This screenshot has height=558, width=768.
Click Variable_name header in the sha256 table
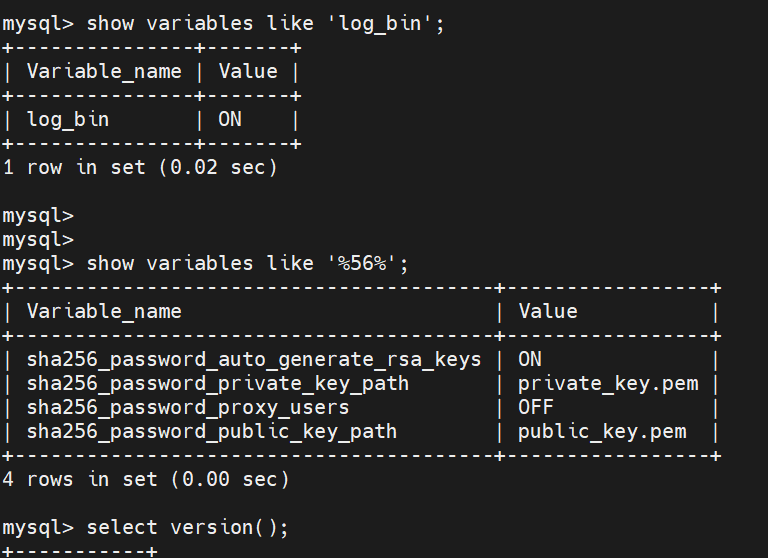(104, 311)
